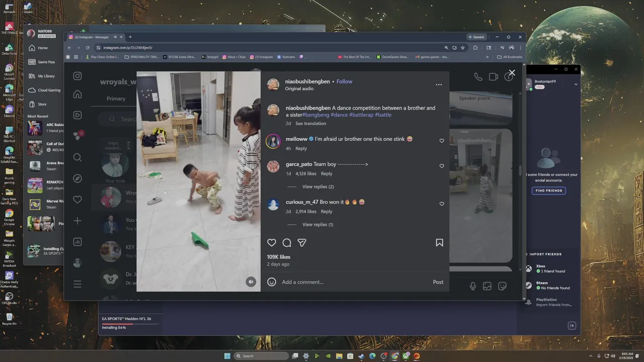
Task: Like garca_pato's comment
Action: click(x=442, y=166)
